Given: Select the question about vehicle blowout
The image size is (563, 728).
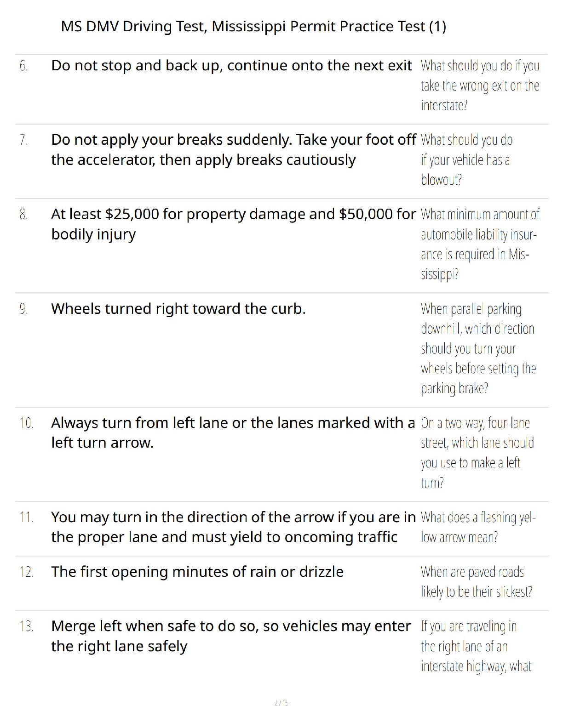Looking at the screenshot, I should pyautogui.click(x=466, y=160).
